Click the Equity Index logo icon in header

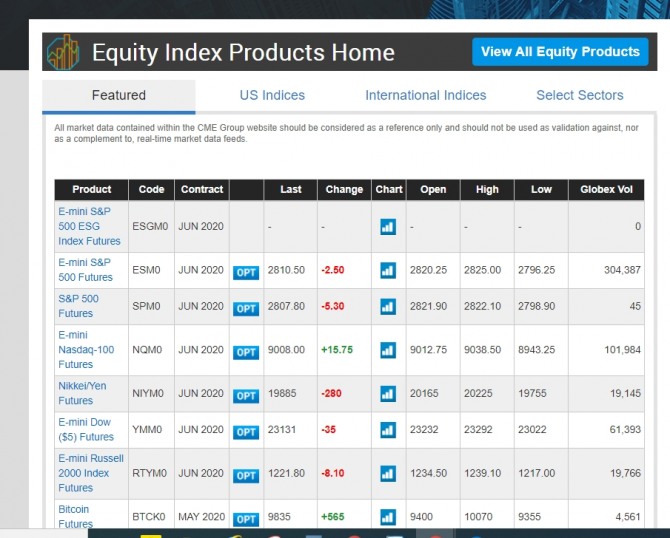pyautogui.click(x=64, y=52)
